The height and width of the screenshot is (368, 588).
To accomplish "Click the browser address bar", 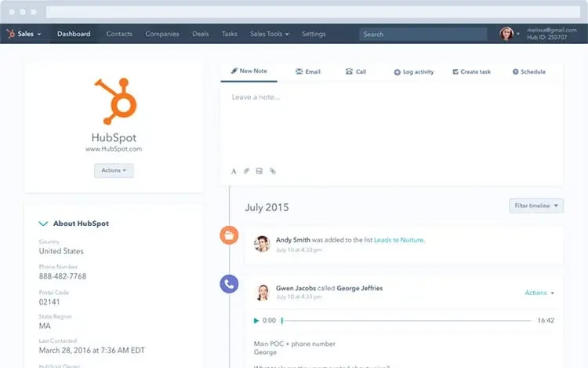I will (x=313, y=12).
